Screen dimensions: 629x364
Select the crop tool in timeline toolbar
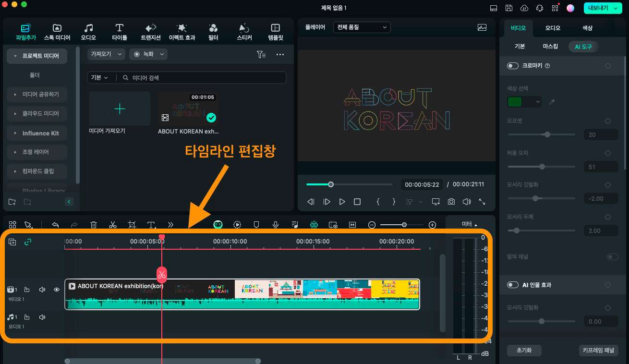132,224
